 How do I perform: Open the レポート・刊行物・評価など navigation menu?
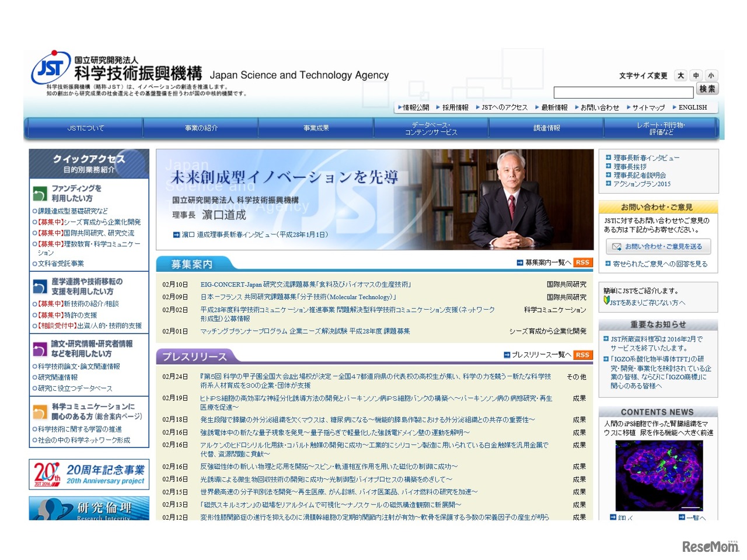[x=660, y=128]
